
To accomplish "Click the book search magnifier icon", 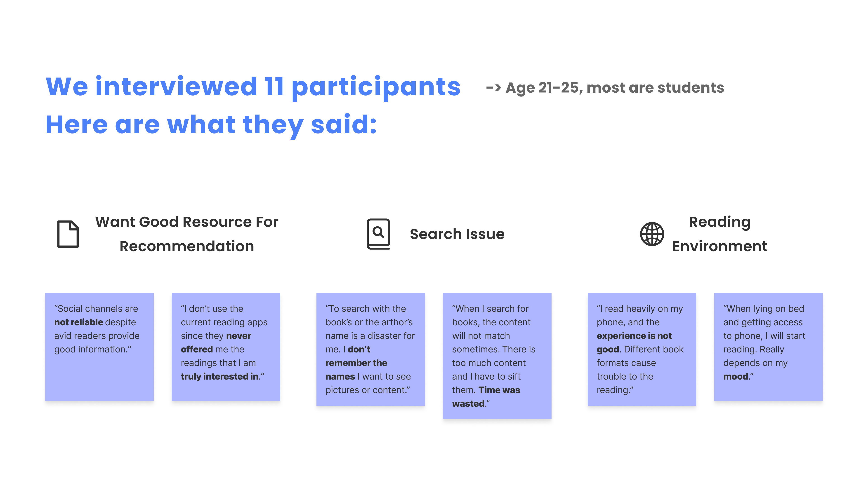I will click(378, 234).
